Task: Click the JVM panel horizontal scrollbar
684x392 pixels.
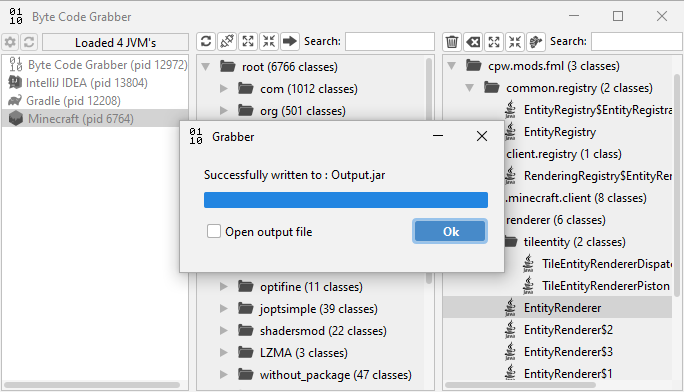Action: click(x=92, y=385)
